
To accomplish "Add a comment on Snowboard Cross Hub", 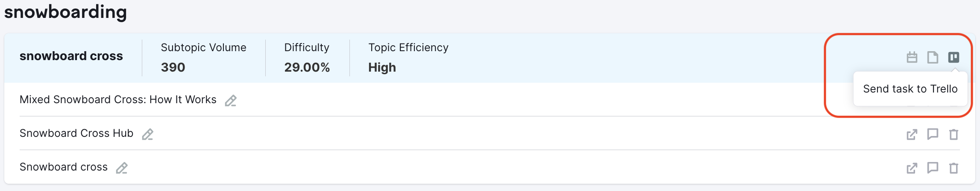I will (933, 134).
